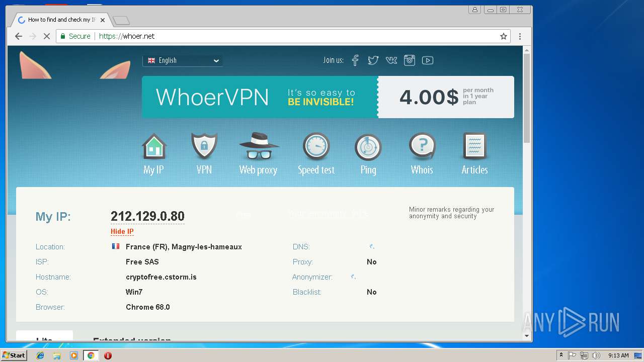
Task: Click the 9:13 AM system clock
Action: click(618, 355)
